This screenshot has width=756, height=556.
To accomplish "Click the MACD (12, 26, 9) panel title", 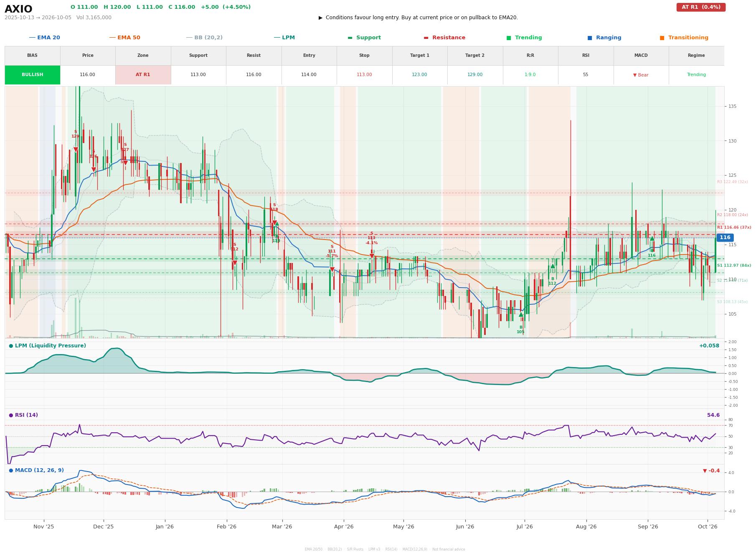I will pos(36,470).
